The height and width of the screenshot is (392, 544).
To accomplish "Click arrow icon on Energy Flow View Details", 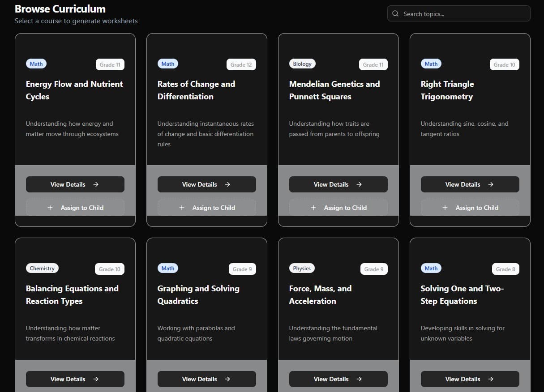I will (96, 184).
